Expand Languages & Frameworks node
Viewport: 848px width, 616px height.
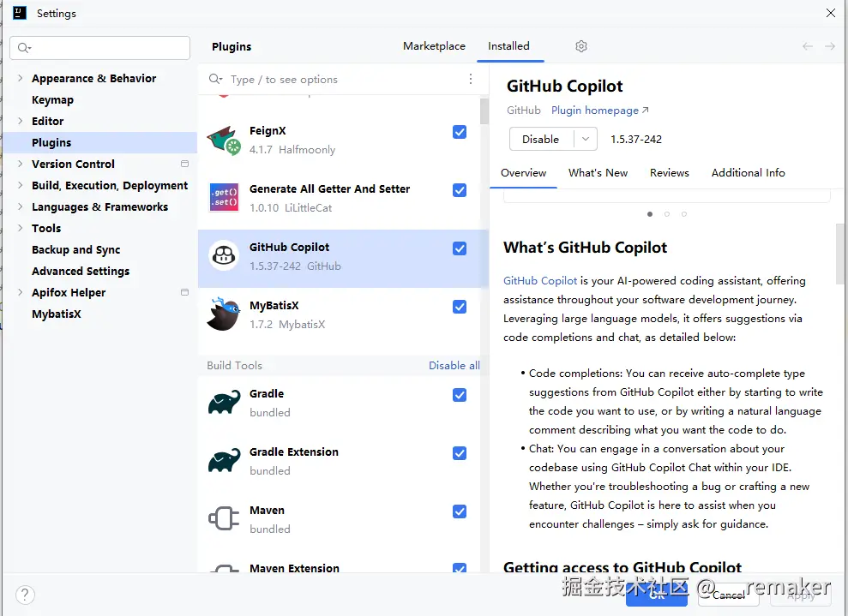click(20, 206)
